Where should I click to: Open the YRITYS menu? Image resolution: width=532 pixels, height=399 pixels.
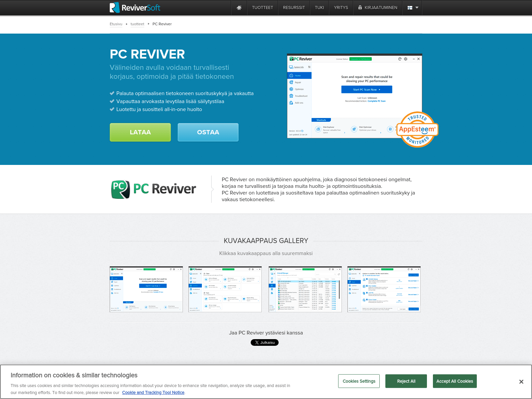pos(341,8)
